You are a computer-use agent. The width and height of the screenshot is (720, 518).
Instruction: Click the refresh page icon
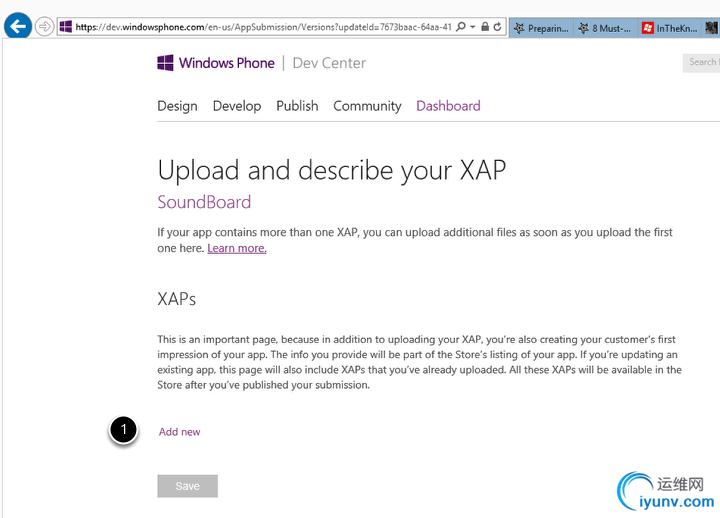[497, 27]
